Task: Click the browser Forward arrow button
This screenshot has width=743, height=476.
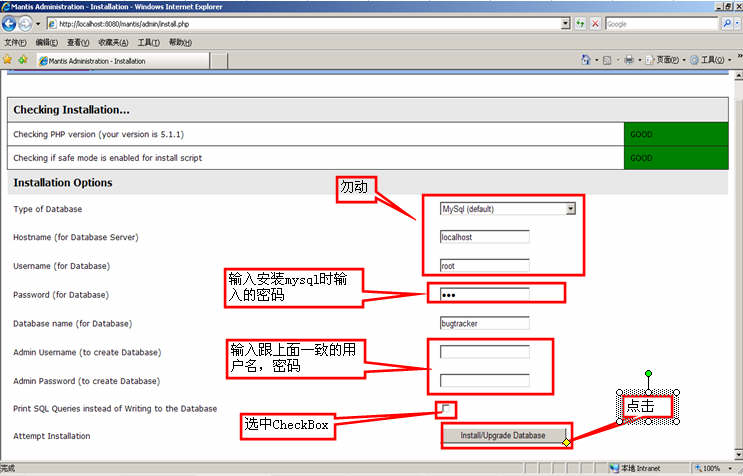Action: 25,24
